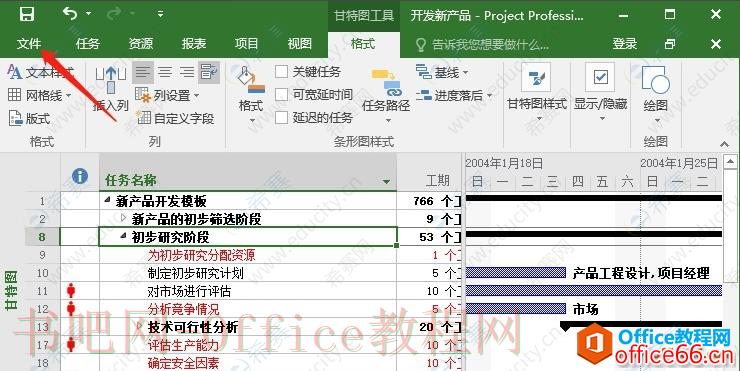
Task: Toggle the wrap text icon
Action: tap(209, 72)
